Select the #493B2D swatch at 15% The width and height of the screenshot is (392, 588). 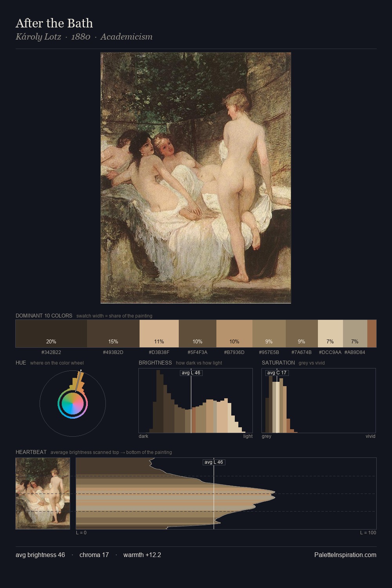click(x=113, y=334)
